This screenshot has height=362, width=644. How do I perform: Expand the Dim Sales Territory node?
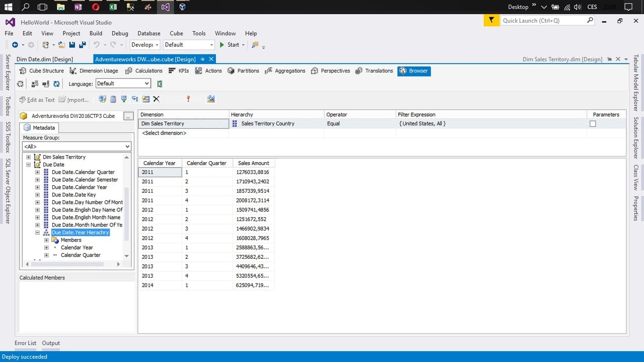tap(29, 157)
